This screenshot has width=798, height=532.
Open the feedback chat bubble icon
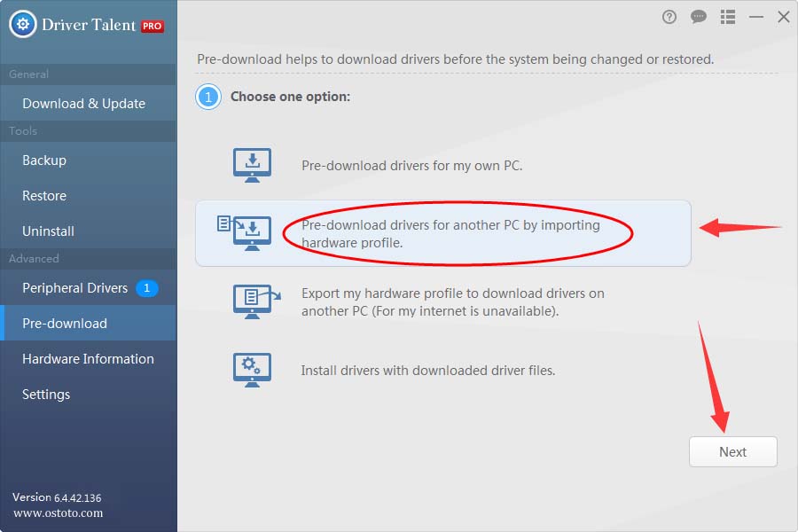[699, 18]
